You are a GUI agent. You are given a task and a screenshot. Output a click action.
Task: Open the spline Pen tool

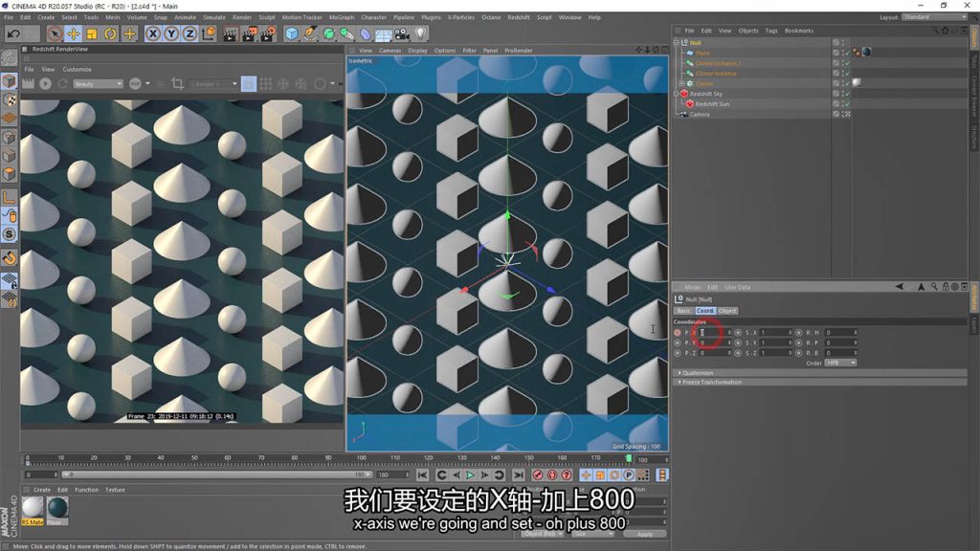pyautogui.click(x=310, y=33)
